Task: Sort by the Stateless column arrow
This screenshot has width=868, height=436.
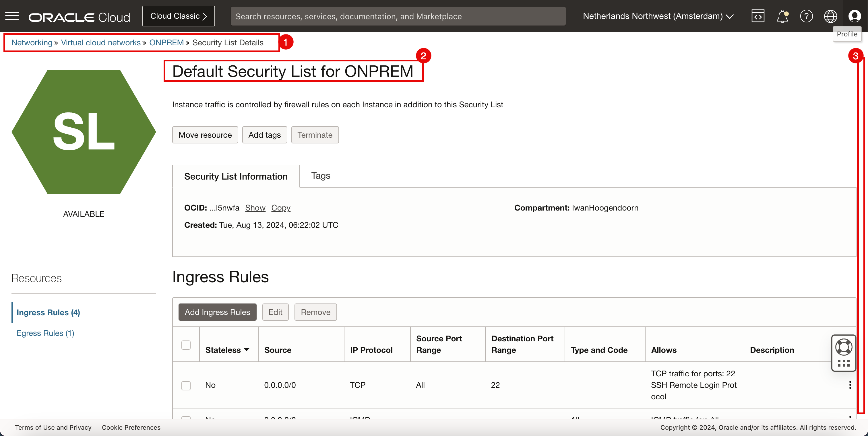Action: (x=247, y=350)
